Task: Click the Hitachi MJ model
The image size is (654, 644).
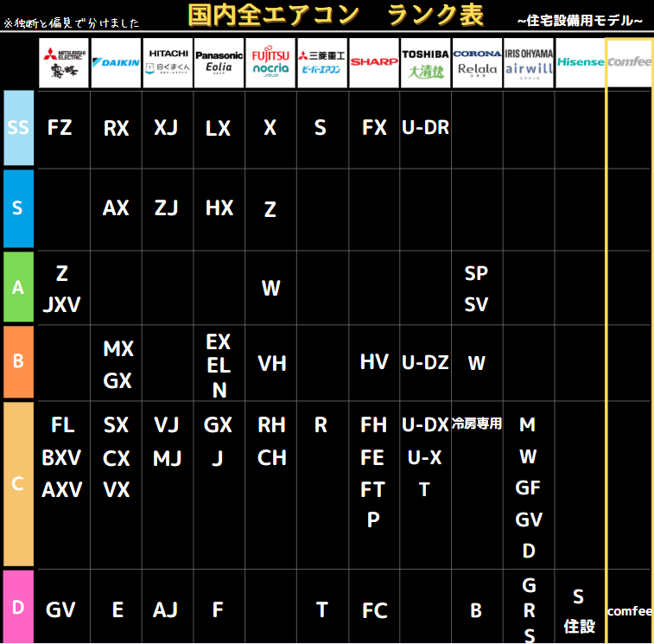Action: pos(168,459)
